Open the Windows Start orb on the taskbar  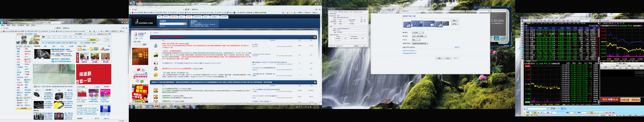[132, 107]
